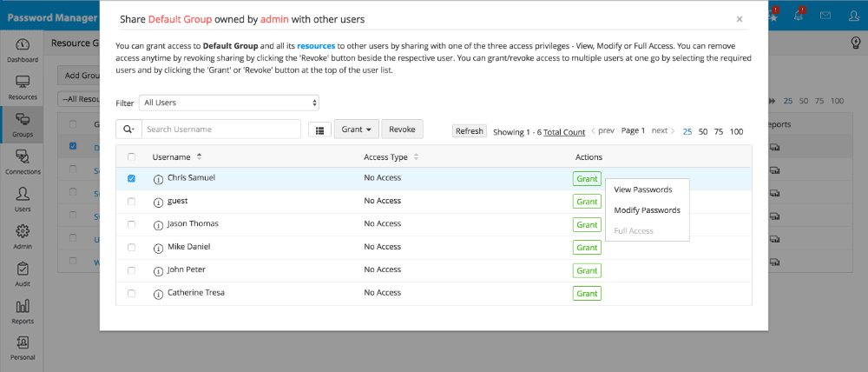
Task: Open the All Users filter dropdown
Action: (x=228, y=103)
